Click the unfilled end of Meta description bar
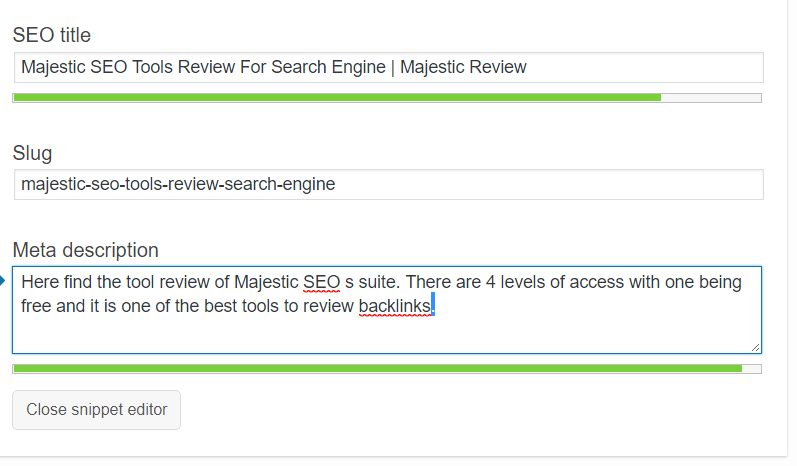Viewport: 797px width, 466px height. 751,368
